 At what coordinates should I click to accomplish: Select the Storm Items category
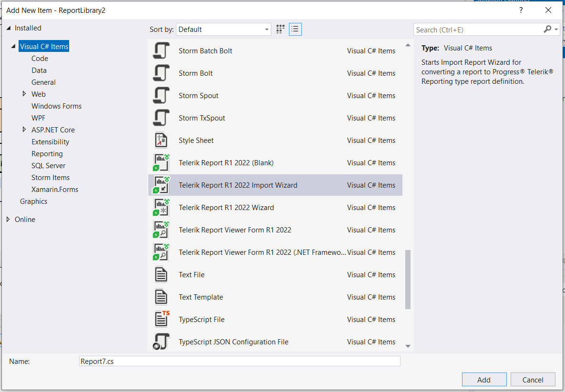coord(51,178)
